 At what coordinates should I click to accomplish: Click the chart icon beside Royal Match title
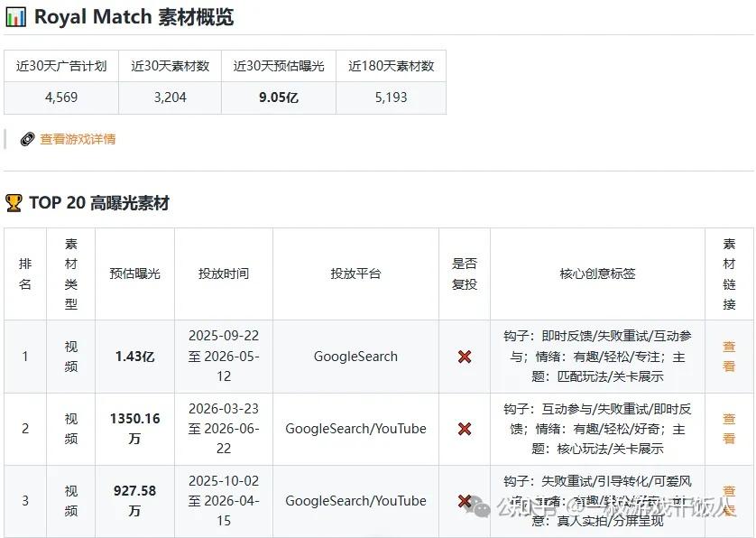click(15, 17)
